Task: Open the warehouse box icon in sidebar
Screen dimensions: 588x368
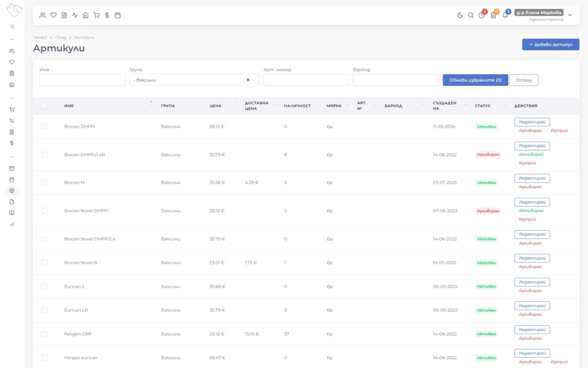Action: [12, 191]
